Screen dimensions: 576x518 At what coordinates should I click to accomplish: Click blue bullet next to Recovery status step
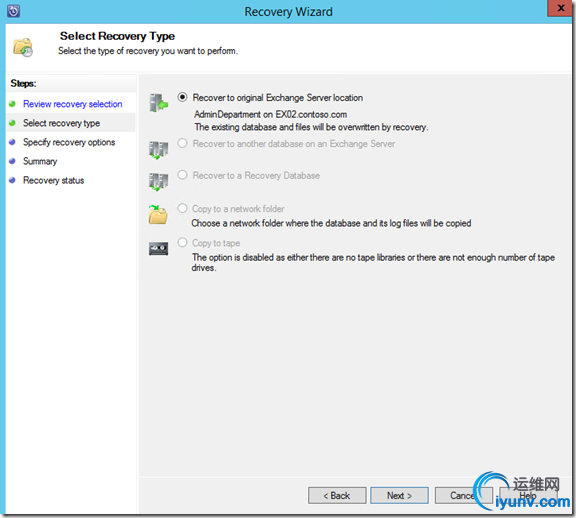(x=12, y=180)
